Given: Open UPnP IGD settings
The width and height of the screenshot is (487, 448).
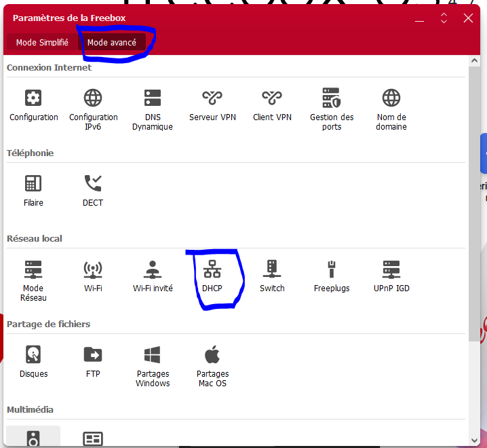Looking at the screenshot, I should (391, 276).
